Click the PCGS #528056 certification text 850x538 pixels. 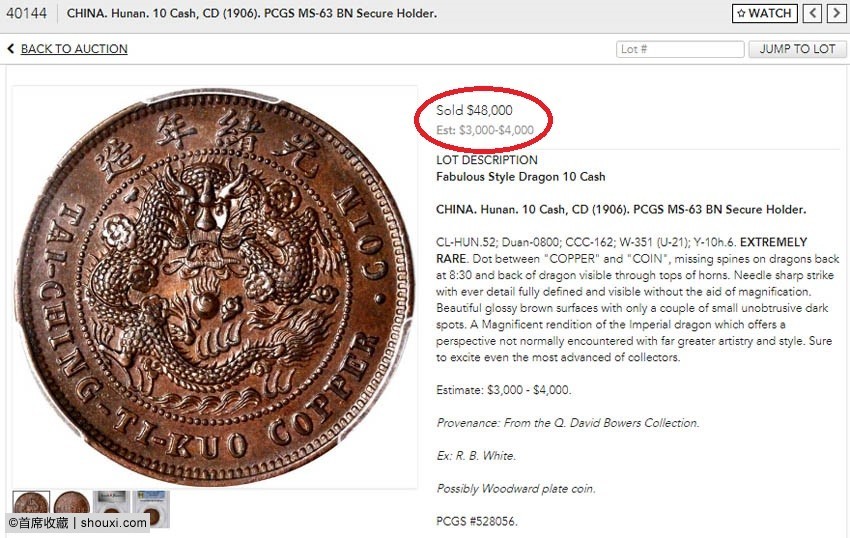tap(477, 521)
